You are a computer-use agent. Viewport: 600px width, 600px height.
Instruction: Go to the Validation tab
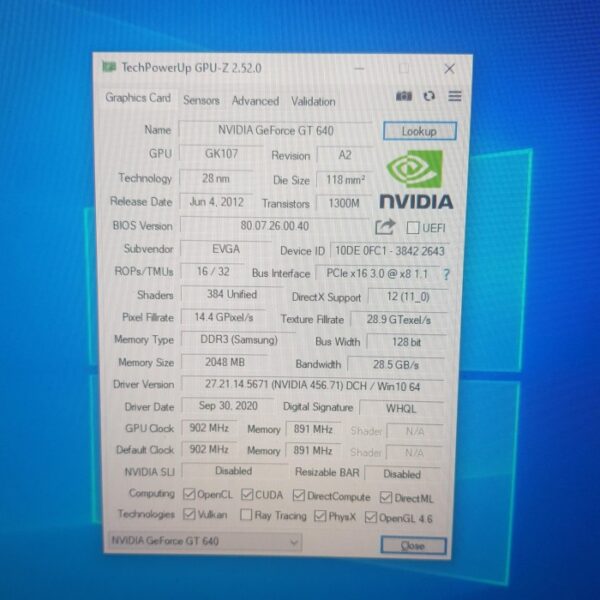coord(313,101)
